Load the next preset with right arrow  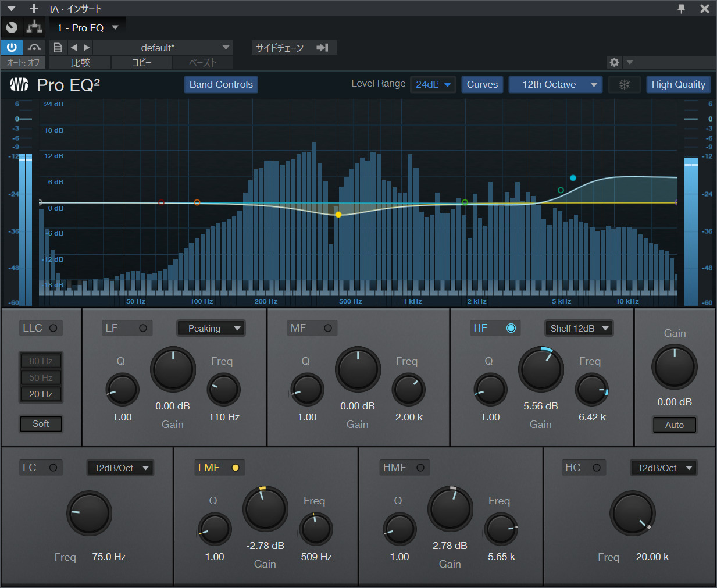[87, 47]
